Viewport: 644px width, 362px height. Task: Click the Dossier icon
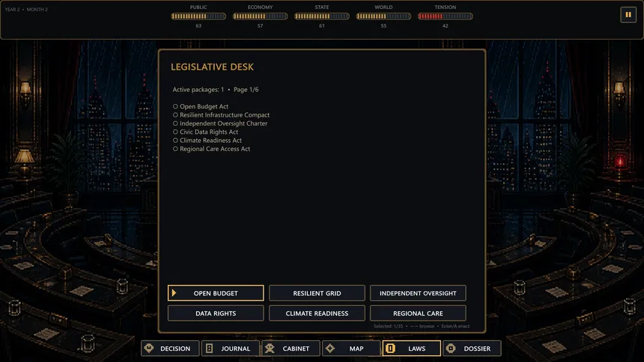click(451, 348)
